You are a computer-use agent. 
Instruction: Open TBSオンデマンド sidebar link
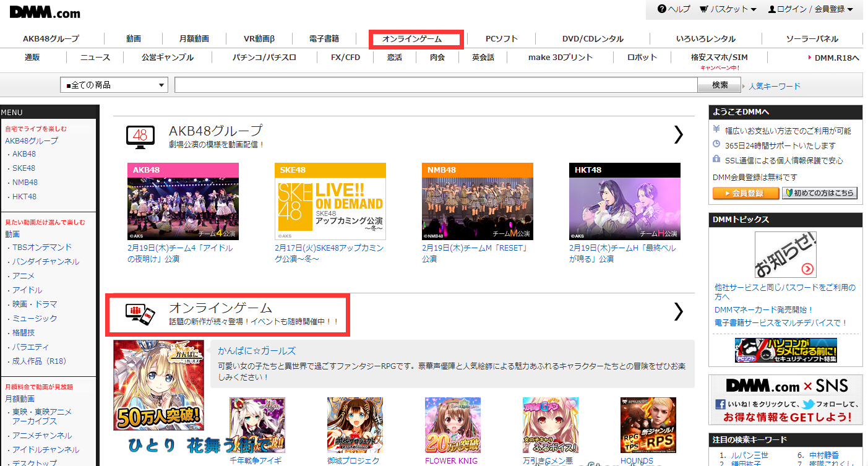pos(42,247)
